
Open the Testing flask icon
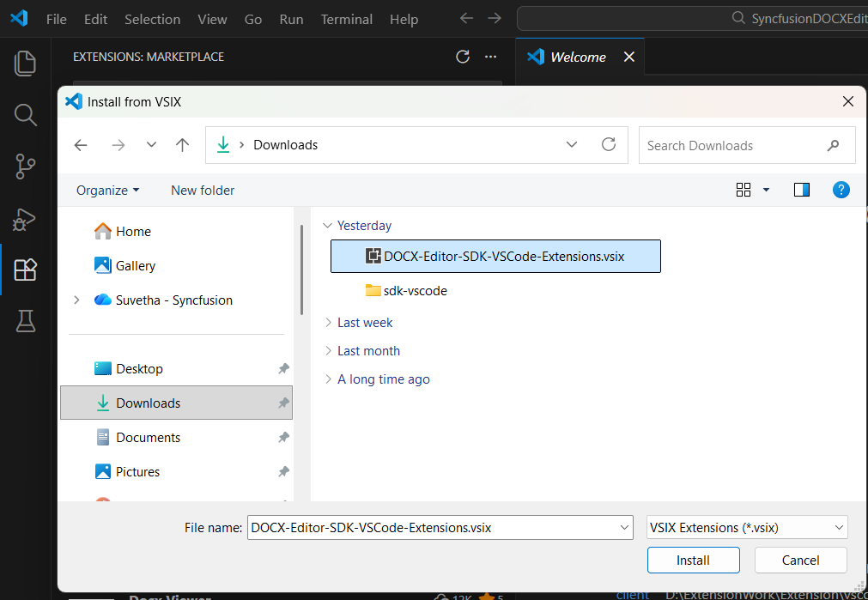click(x=26, y=321)
